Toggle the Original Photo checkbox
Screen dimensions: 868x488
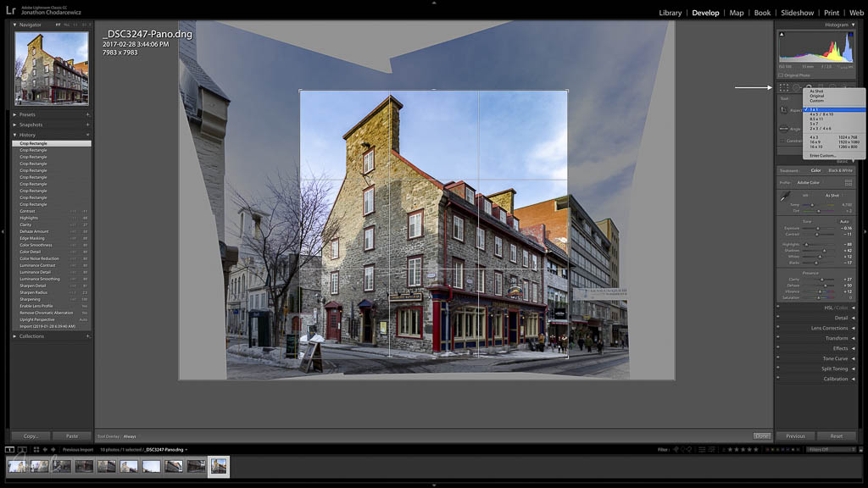(x=781, y=75)
